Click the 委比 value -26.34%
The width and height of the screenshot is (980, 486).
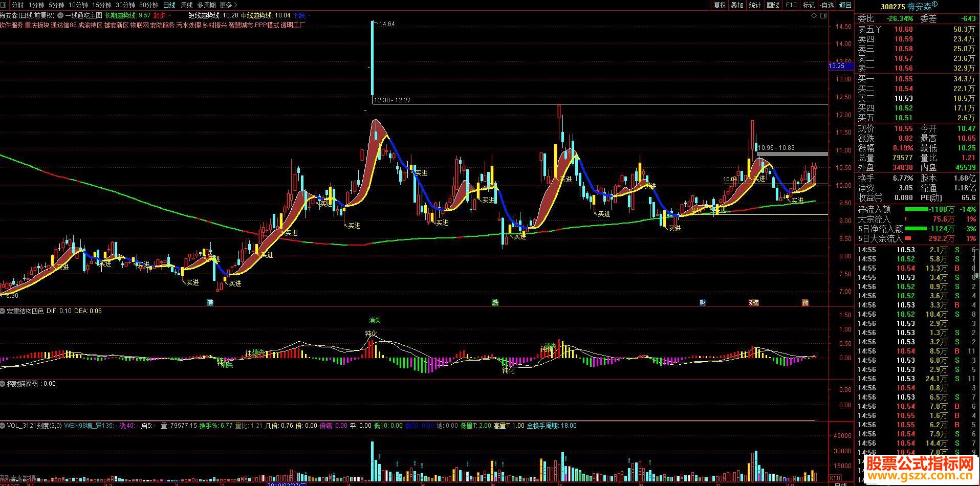point(900,19)
